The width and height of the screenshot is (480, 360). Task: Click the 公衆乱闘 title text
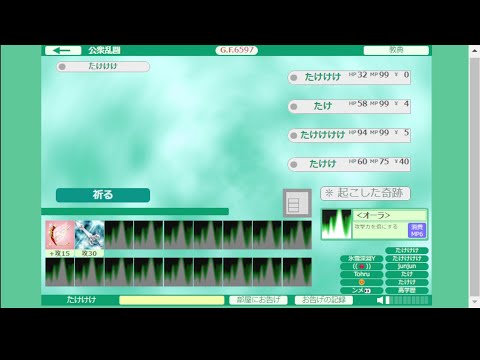pos(104,50)
